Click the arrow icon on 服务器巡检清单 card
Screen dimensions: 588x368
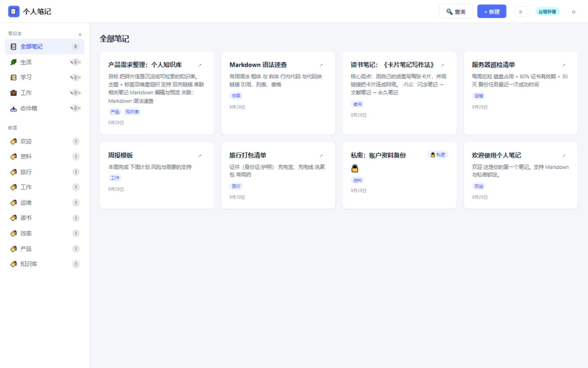[x=564, y=65]
